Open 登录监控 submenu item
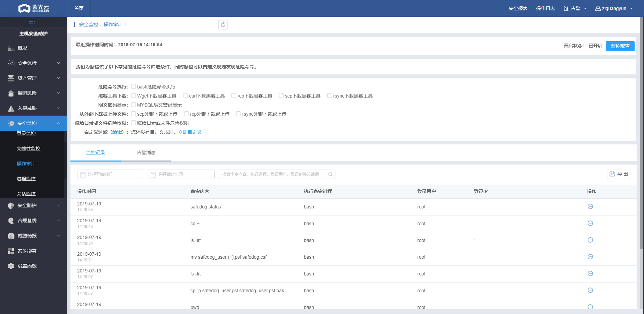The height and width of the screenshot is (314, 644). (26, 133)
